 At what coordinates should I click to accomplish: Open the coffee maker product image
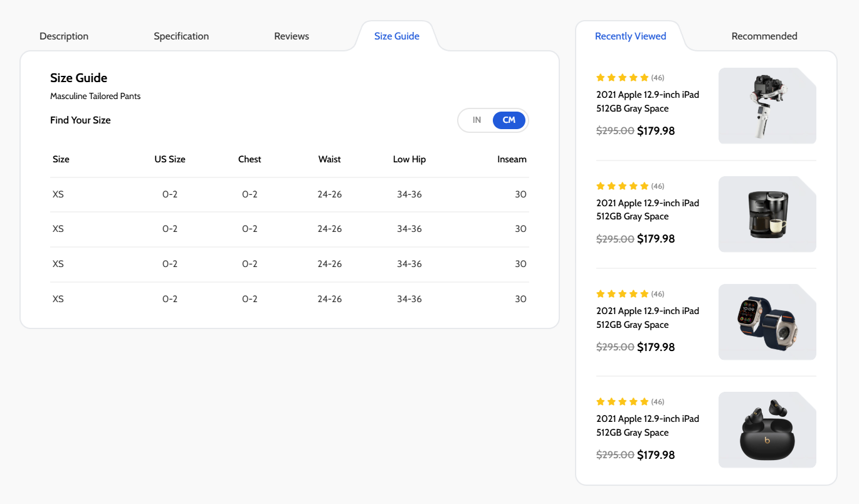(x=767, y=214)
